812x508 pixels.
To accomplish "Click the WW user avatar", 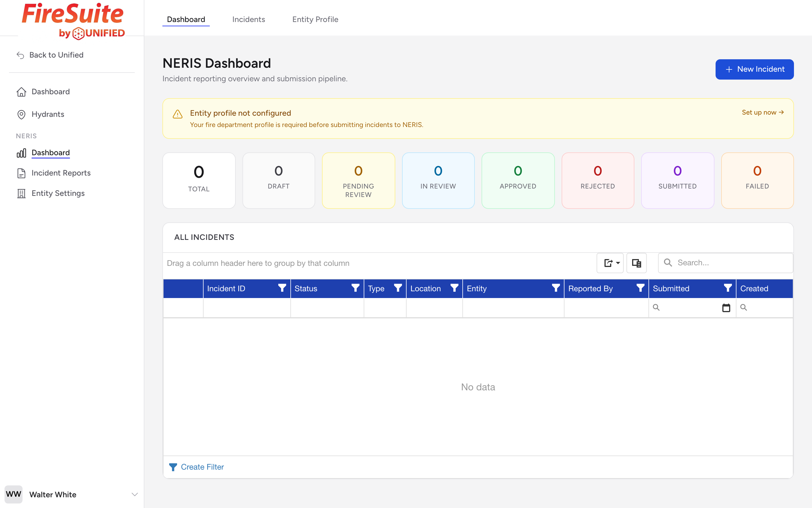I will [14, 494].
